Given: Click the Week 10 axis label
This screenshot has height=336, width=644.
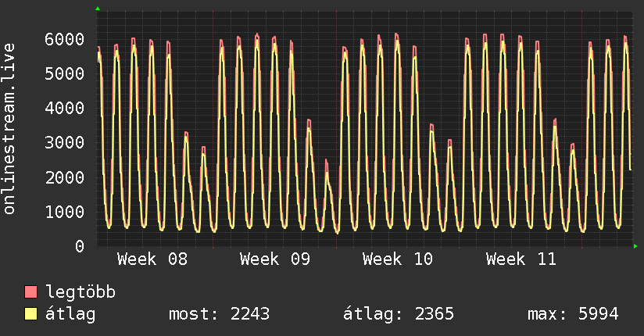Looking at the screenshot, I should point(398,259).
